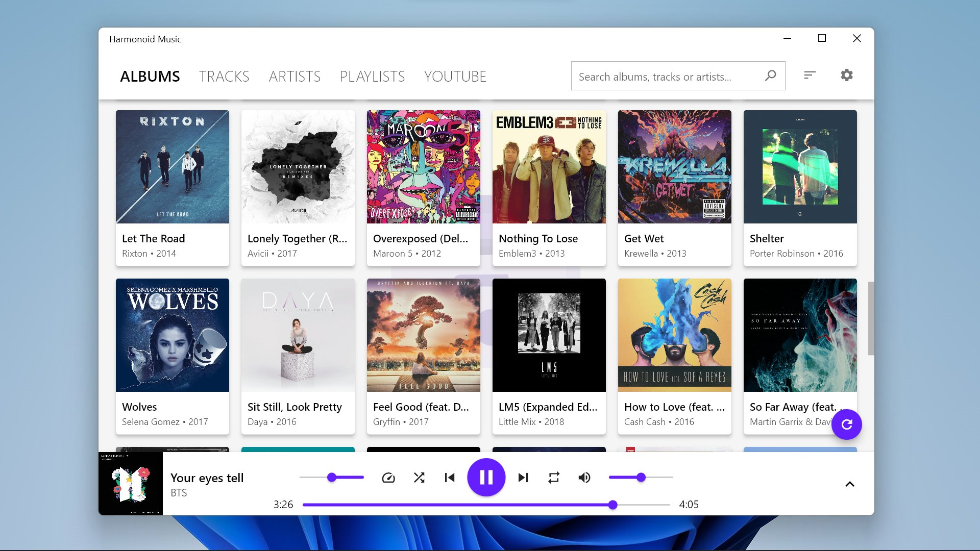This screenshot has height=551, width=980.
Task: Switch to the Albums tab
Action: (150, 77)
